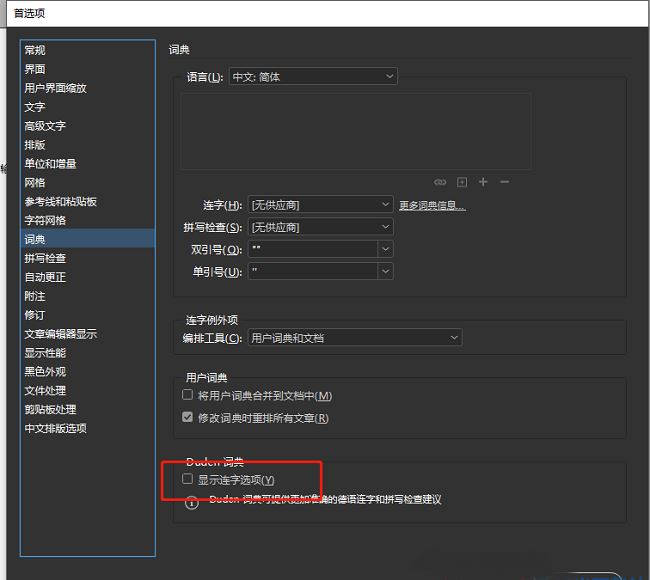This screenshot has width=650, height=580.
Task: Enable 将用户词典合并到文档中 checkbox
Action: tap(187, 395)
